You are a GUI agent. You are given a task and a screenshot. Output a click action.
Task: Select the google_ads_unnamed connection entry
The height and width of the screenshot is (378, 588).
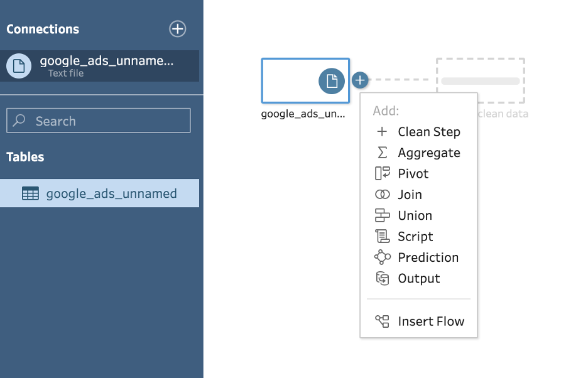pyautogui.click(x=106, y=65)
